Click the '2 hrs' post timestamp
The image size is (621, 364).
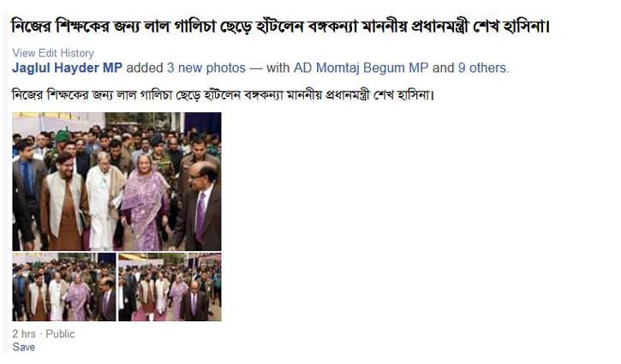(x=24, y=334)
